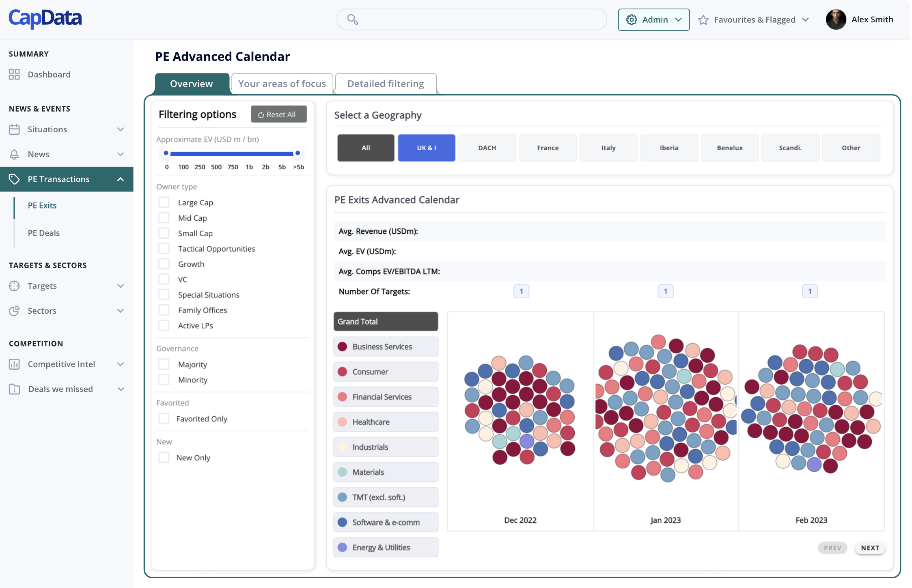Expand the Sectors menu chevron
The image size is (912, 588).
pyautogui.click(x=121, y=311)
